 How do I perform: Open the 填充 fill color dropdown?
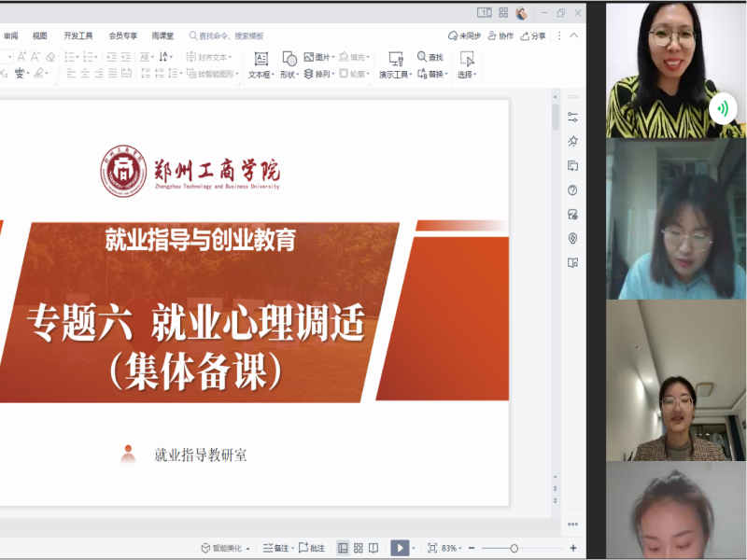tap(354, 57)
